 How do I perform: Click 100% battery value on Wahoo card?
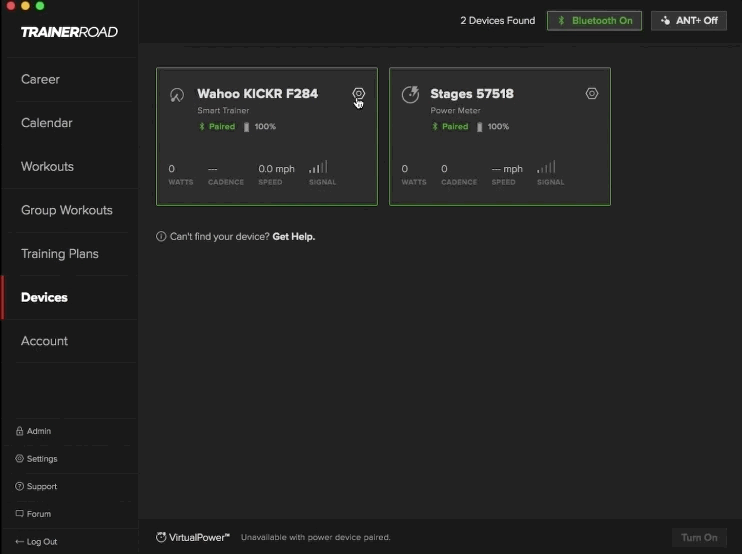(x=265, y=127)
